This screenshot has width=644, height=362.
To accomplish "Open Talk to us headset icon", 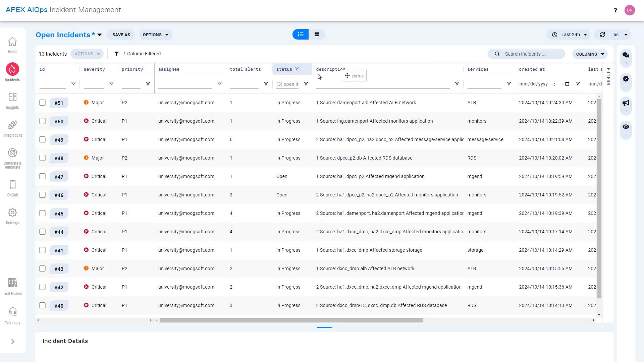I will click(12, 312).
